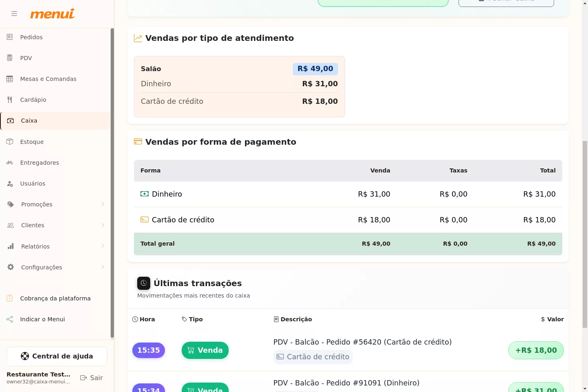Click the menui logo
Viewport: 588px width, 392px height.
(52, 14)
